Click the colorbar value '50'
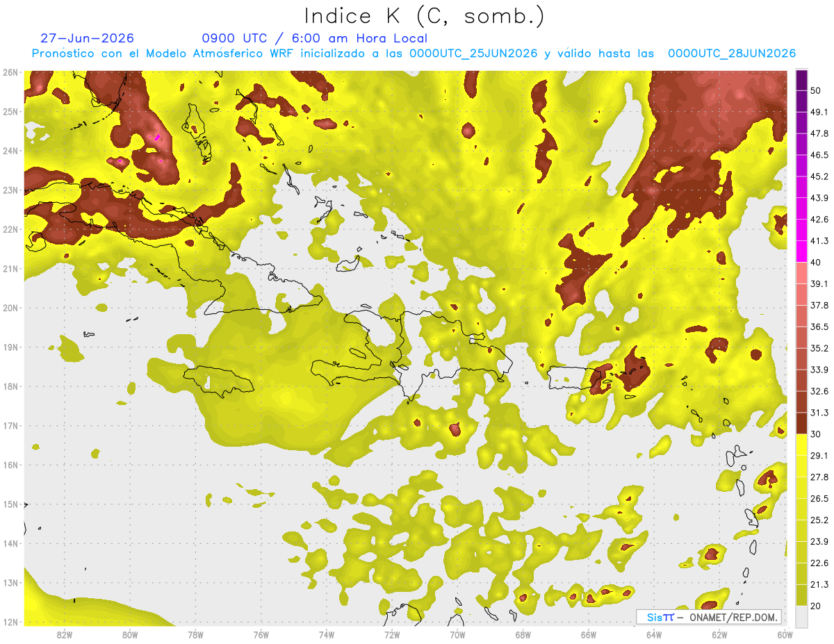The height and width of the screenshot is (644, 834). pyautogui.click(x=815, y=90)
